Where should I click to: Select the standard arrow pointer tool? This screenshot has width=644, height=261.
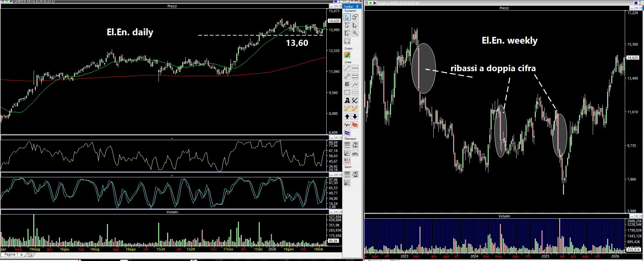pos(347,17)
